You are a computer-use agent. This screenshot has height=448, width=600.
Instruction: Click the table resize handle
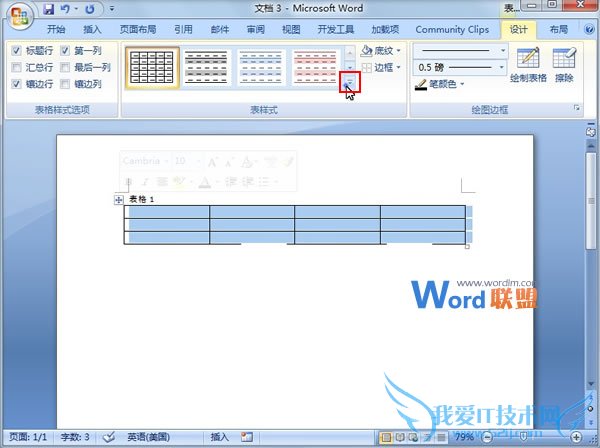tap(467, 247)
